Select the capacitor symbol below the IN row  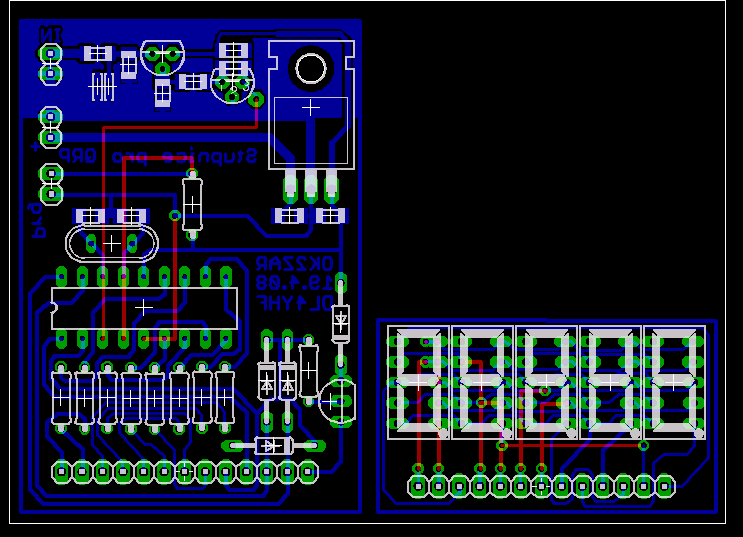tap(103, 87)
